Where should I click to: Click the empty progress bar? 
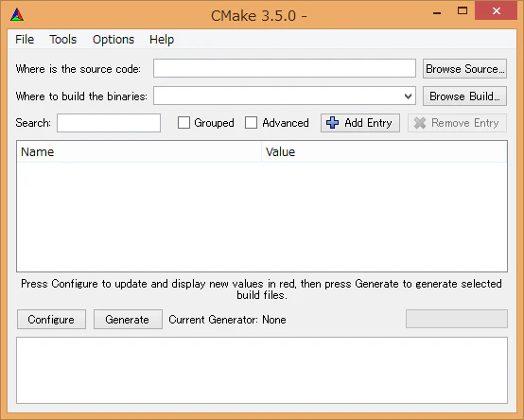coord(457,319)
